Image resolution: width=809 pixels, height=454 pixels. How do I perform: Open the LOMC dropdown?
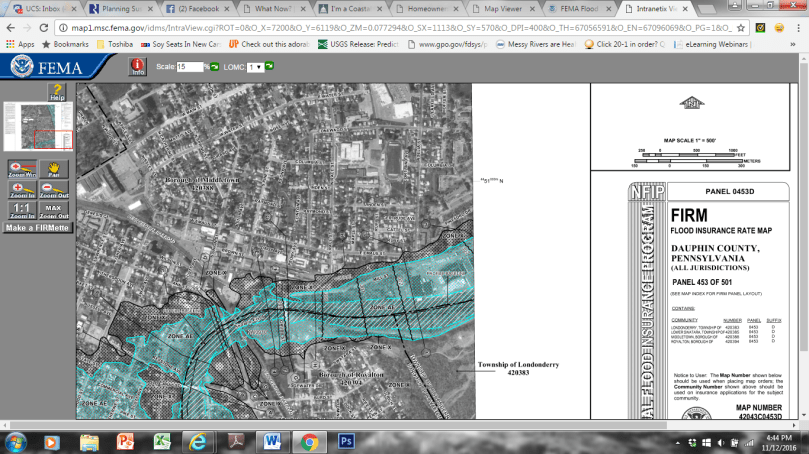pos(255,67)
